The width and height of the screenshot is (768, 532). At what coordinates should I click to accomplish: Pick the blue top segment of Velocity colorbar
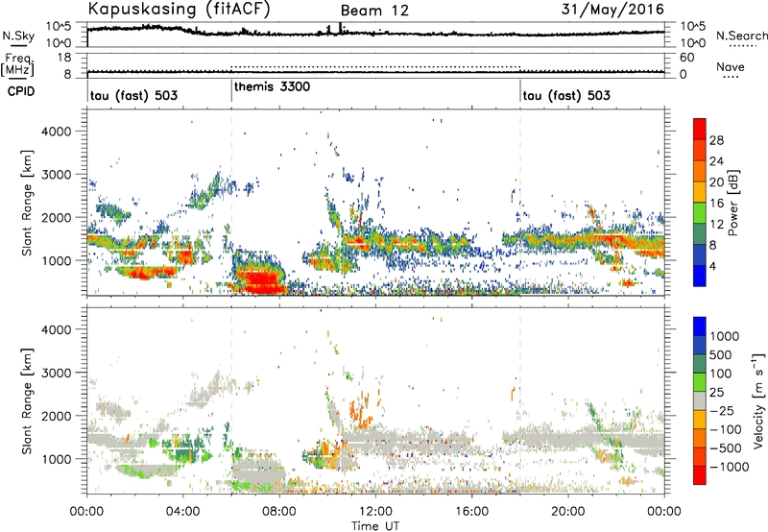point(700,326)
